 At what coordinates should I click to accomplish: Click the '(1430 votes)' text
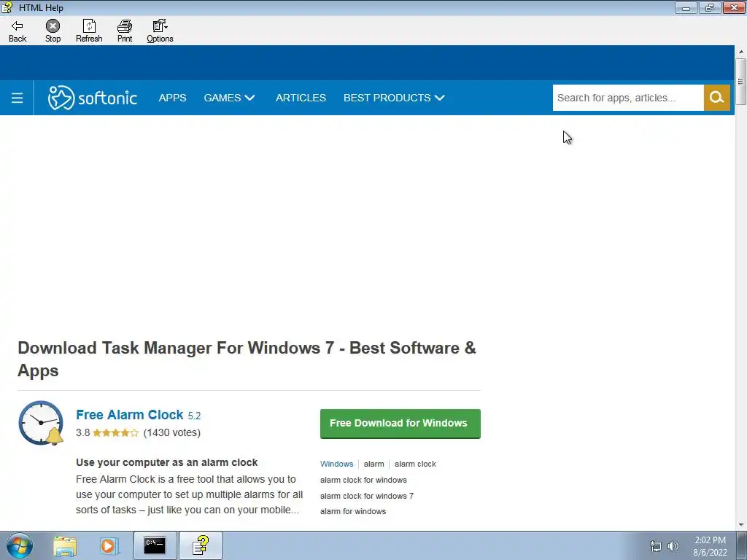click(172, 432)
